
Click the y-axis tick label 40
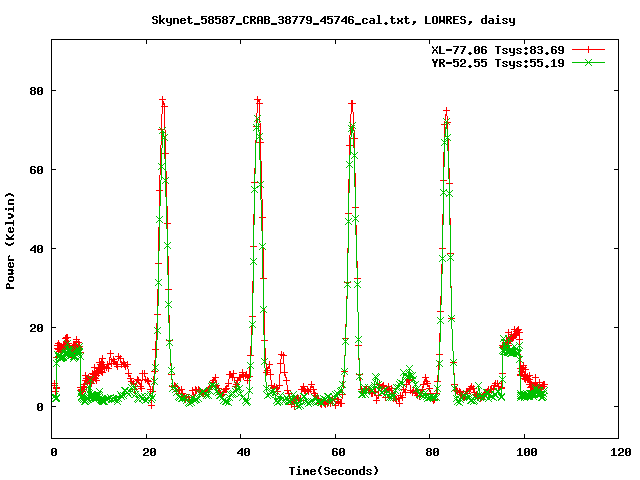coord(36,249)
